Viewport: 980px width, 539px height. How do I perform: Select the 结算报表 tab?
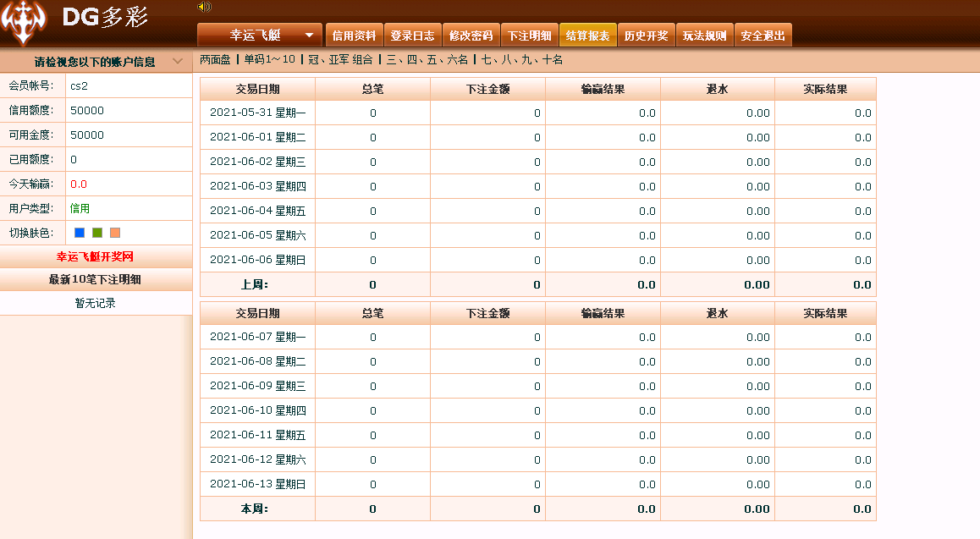tap(587, 36)
